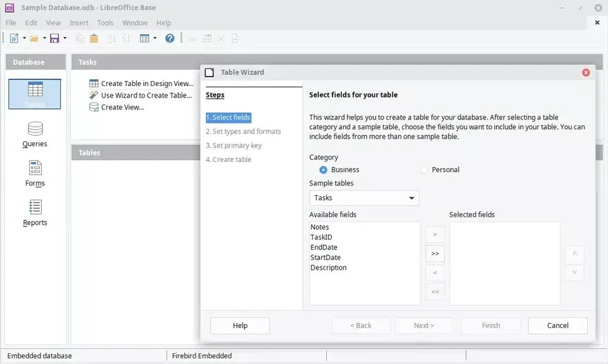This screenshot has height=364, width=608.
Task: Click the move field up arrow button
Action: click(x=574, y=253)
